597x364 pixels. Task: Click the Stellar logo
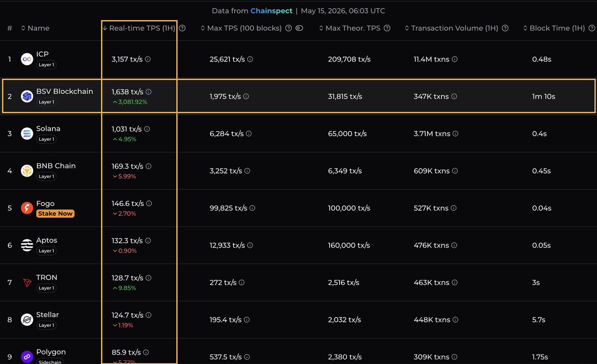click(x=27, y=320)
